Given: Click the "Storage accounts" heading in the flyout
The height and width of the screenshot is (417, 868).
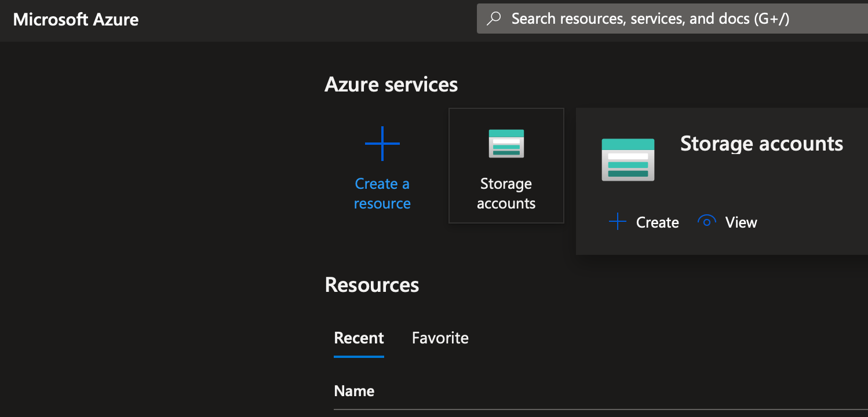Looking at the screenshot, I should pos(761,144).
